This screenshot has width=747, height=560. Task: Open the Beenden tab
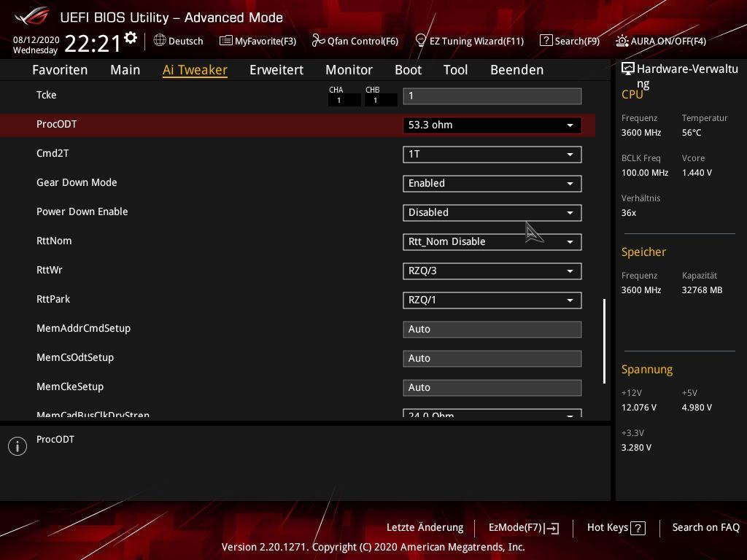517,70
